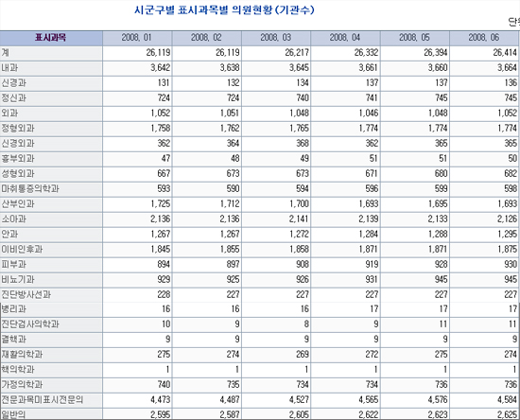
Task: Click the 이비인후과 row label
Action: click(22, 249)
